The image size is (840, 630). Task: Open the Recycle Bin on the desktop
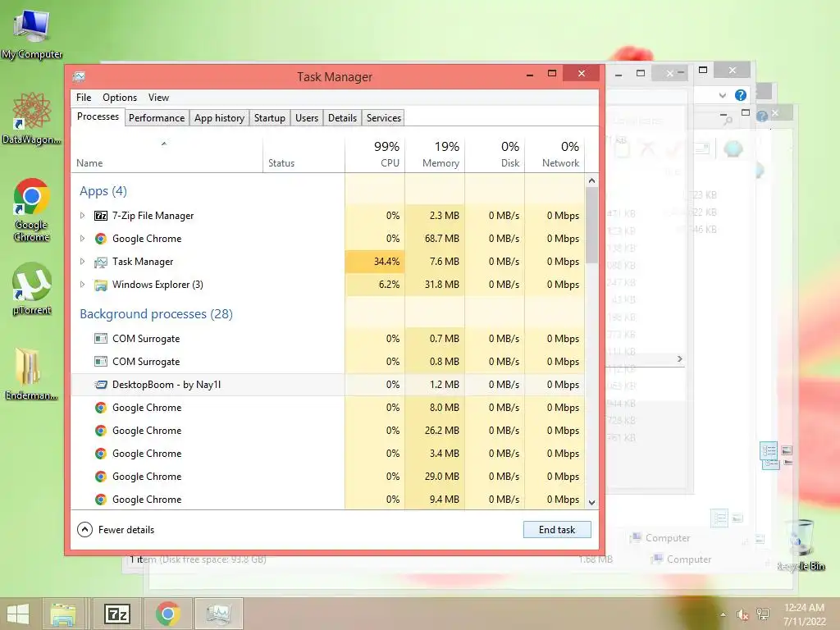click(801, 546)
